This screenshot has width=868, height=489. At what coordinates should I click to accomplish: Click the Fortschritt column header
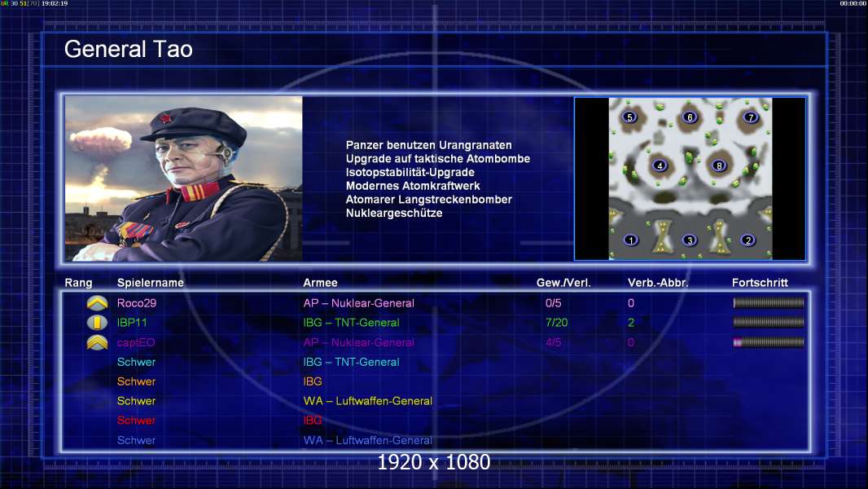pos(760,283)
